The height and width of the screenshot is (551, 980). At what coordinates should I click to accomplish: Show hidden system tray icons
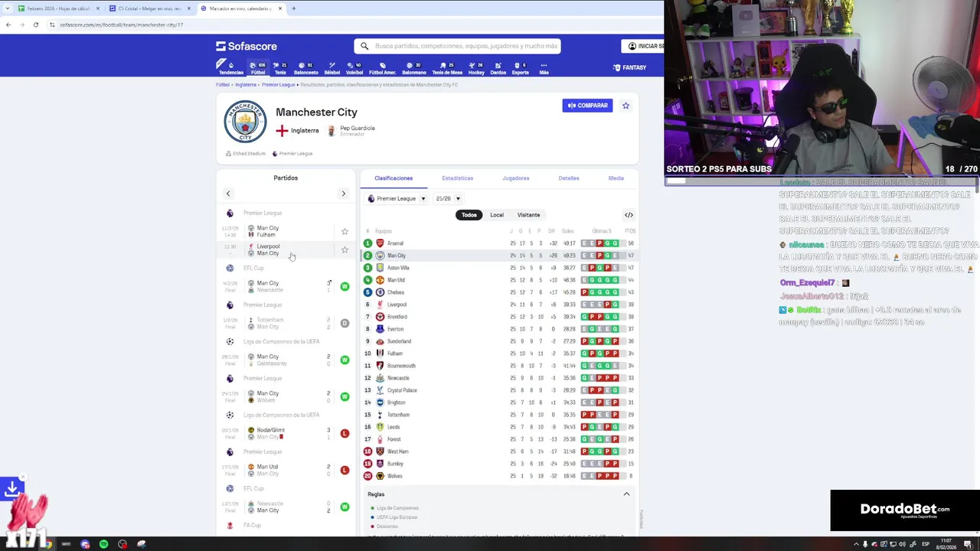coord(856,544)
